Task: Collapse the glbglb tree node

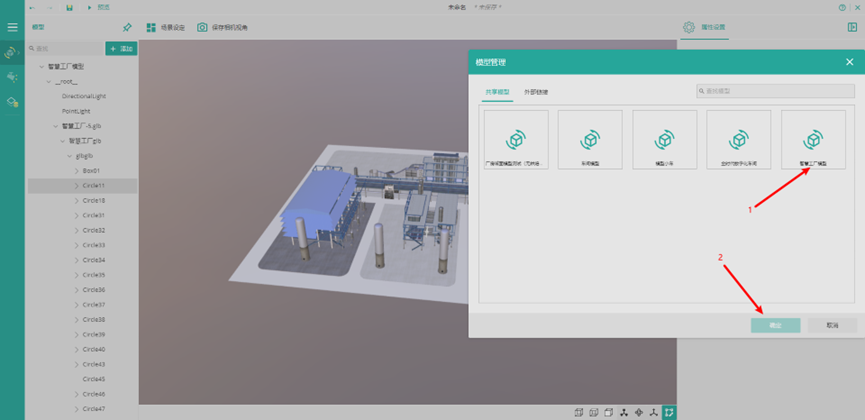Action: [70, 156]
